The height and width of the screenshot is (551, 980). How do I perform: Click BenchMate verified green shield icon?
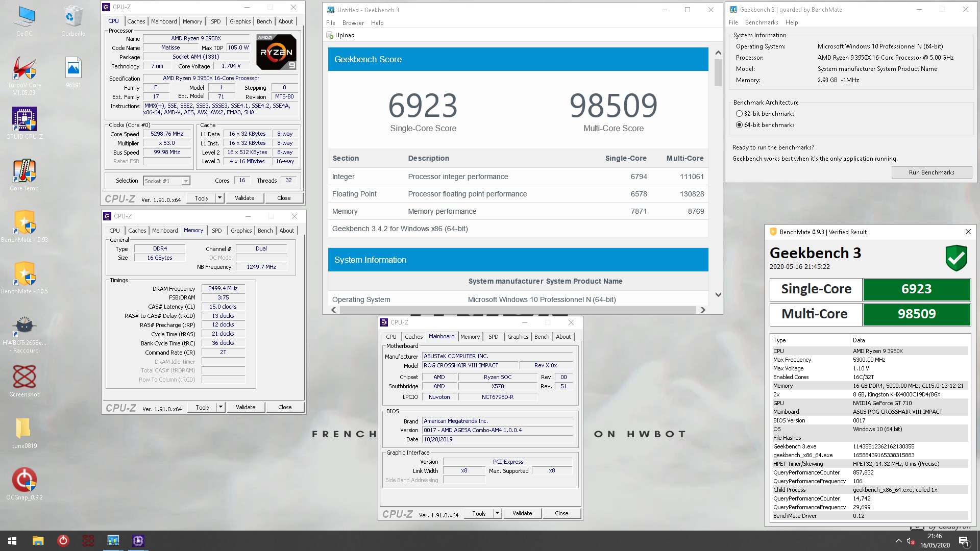[956, 257]
